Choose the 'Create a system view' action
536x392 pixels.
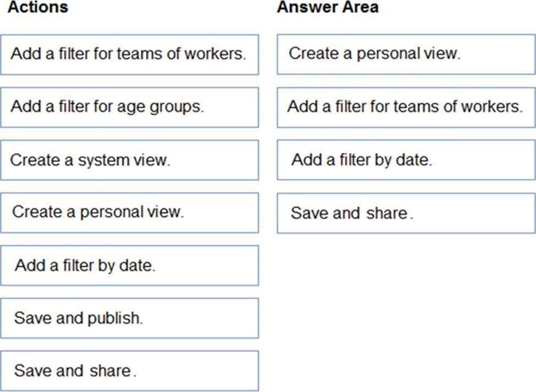tap(129, 160)
